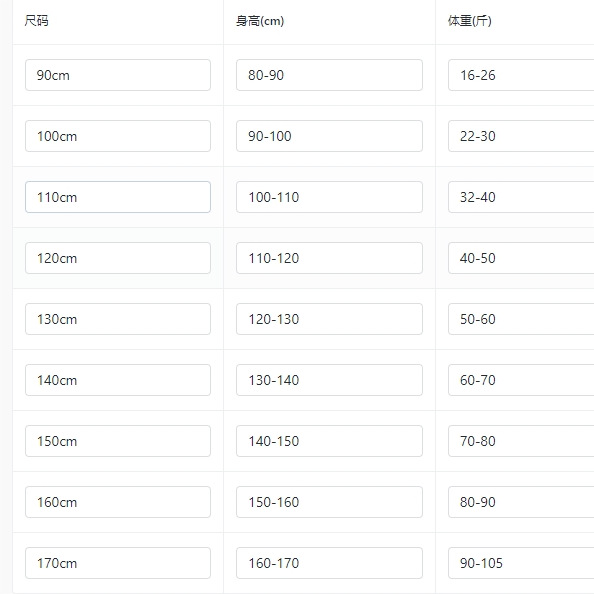Screen dimensions: 594x594
Task: Select the 100cm size input field
Action: (x=118, y=136)
